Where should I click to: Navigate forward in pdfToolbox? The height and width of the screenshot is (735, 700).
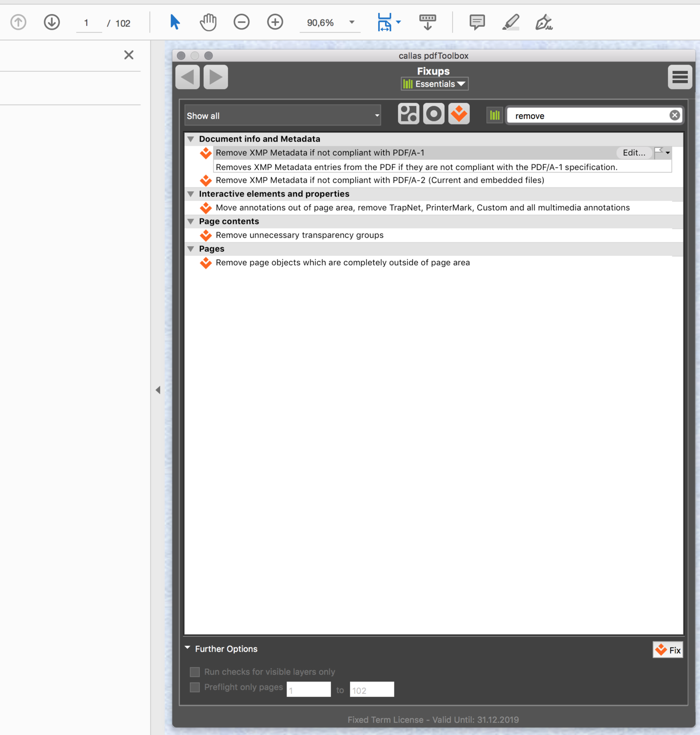[x=216, y=77]
